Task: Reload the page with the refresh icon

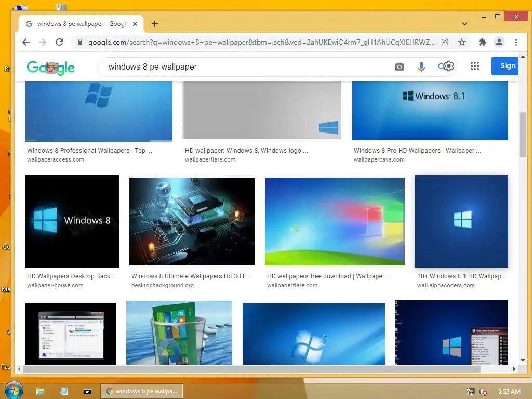Action: [x=59, y=42]
